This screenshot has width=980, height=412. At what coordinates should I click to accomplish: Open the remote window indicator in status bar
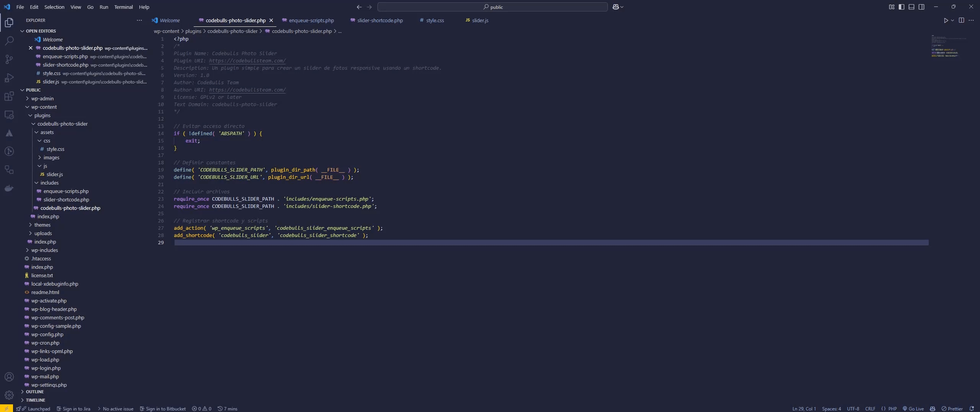(7, 409)
